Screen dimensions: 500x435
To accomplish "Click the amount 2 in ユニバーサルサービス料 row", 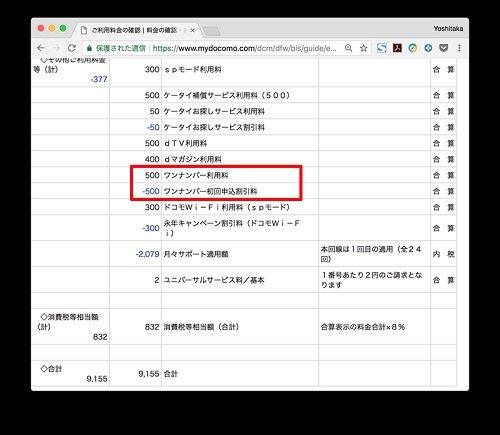I will click(x=157, y=280).
